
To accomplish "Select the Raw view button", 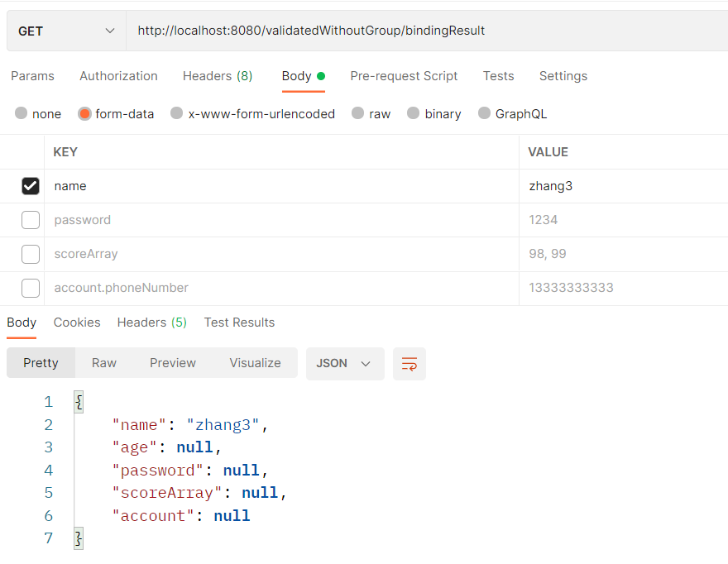I will (104, 363).
